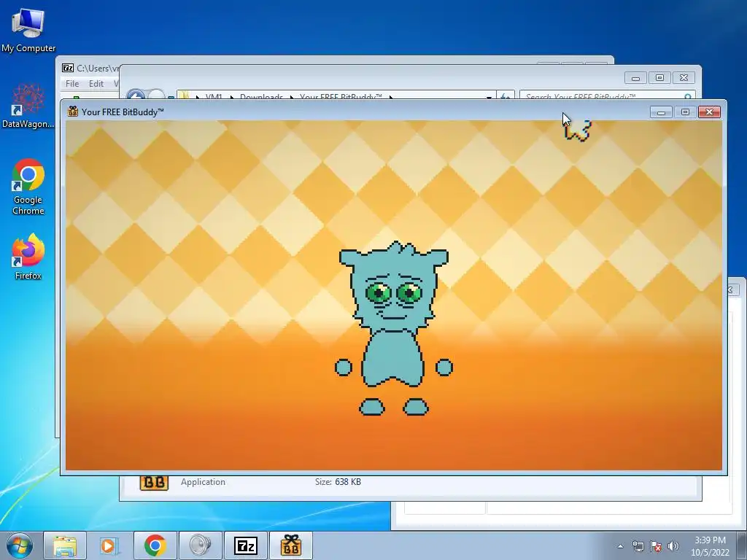Close the BitBuddy window

point(709,112)
